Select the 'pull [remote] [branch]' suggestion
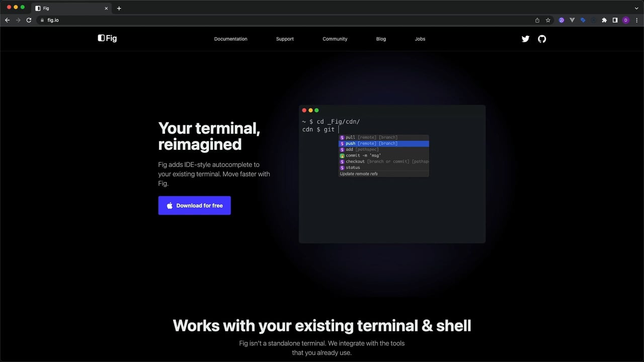Viewport: 644px width, 362px height. pyautogui.click(x=384, y=137)
